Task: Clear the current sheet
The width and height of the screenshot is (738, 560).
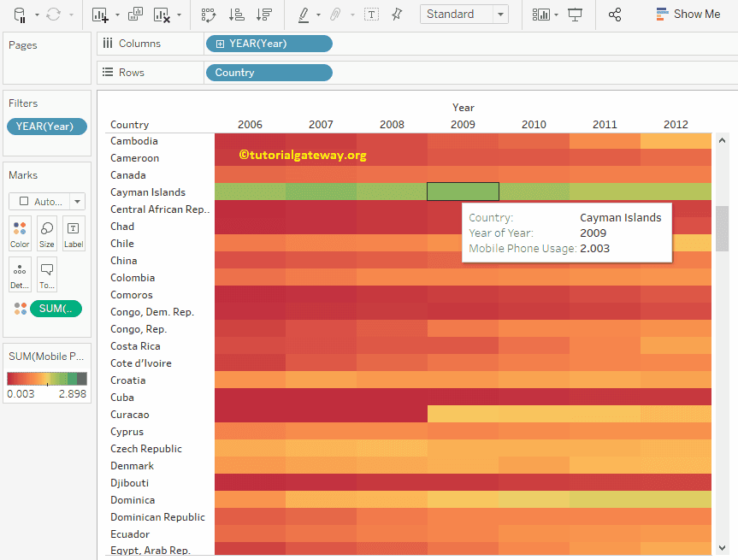Action: coord(161,15)
